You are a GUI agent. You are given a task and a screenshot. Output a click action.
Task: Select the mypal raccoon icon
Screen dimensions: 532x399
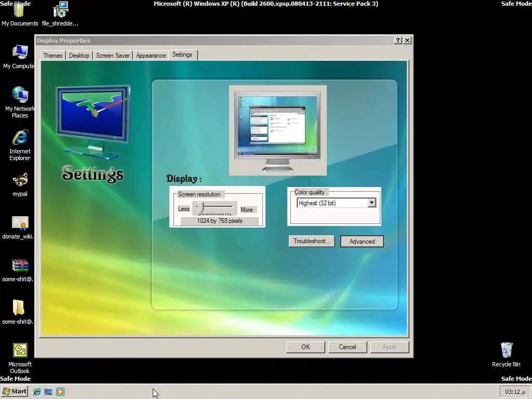click(20, 185)
